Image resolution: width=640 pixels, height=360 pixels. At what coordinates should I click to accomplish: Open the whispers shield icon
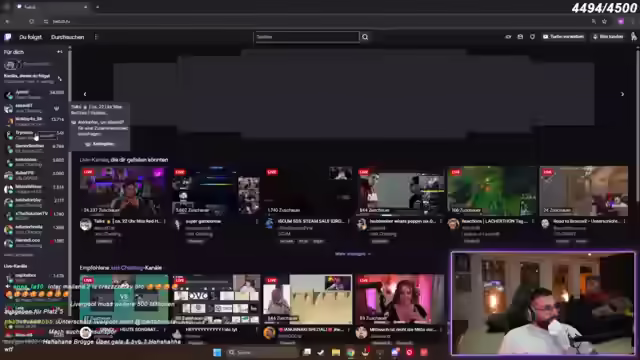[x=532, y=37]
